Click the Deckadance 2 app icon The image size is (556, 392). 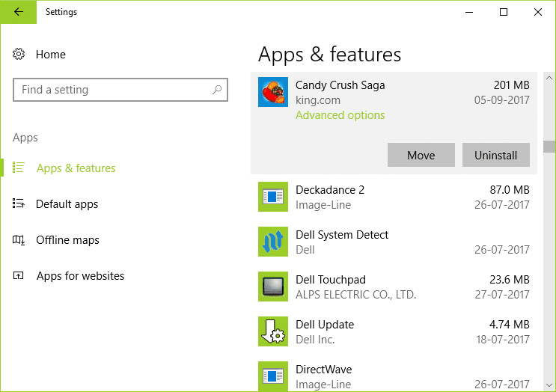[273, 197]
